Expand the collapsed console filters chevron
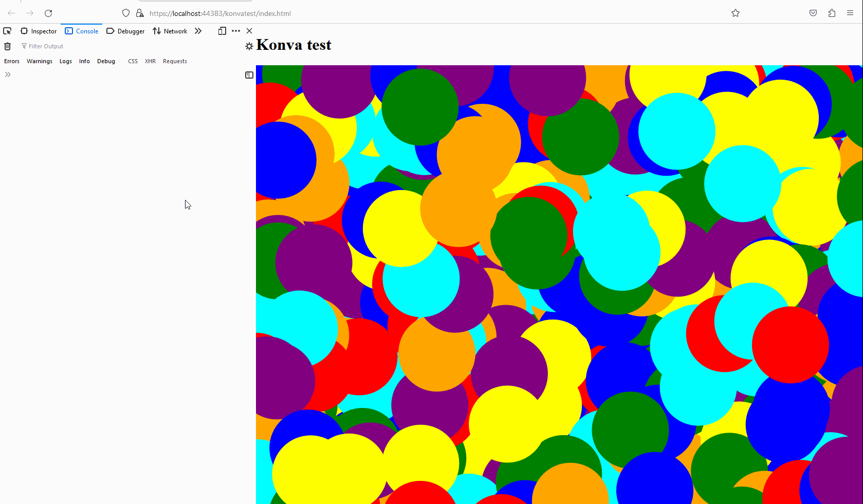863x504 pixels. [8, 74]
